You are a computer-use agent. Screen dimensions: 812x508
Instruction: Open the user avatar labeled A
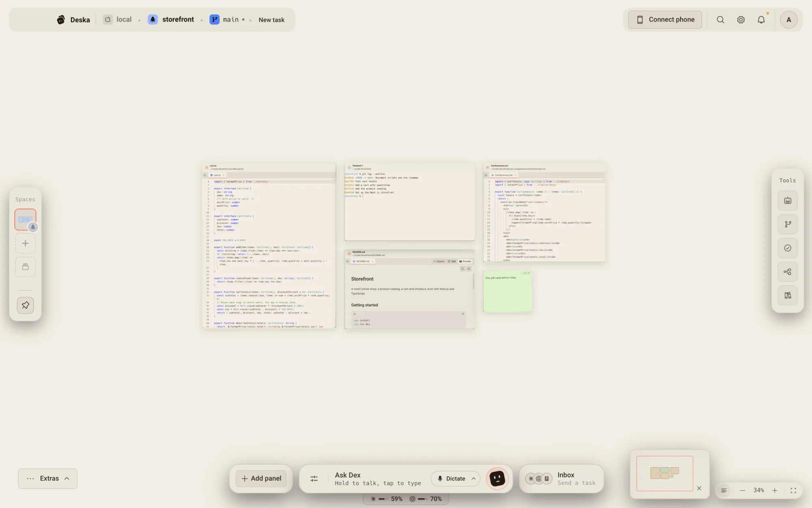click(788, 20)
